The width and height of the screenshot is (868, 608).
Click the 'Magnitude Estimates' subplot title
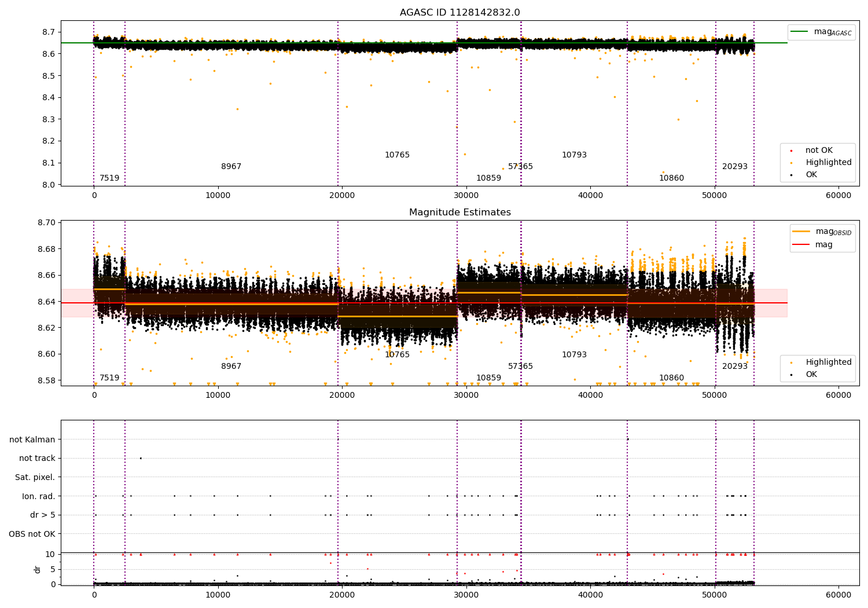460,213
